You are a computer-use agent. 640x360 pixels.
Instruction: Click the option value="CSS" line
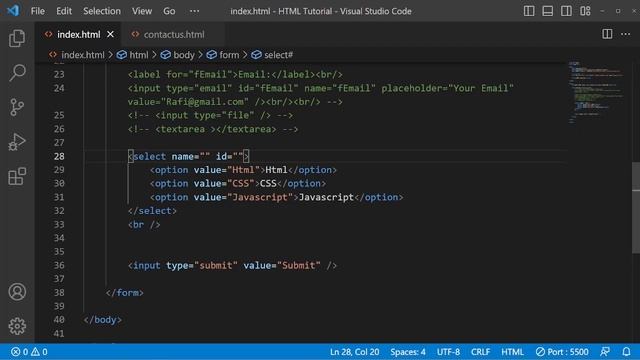[x=238, y=184]
